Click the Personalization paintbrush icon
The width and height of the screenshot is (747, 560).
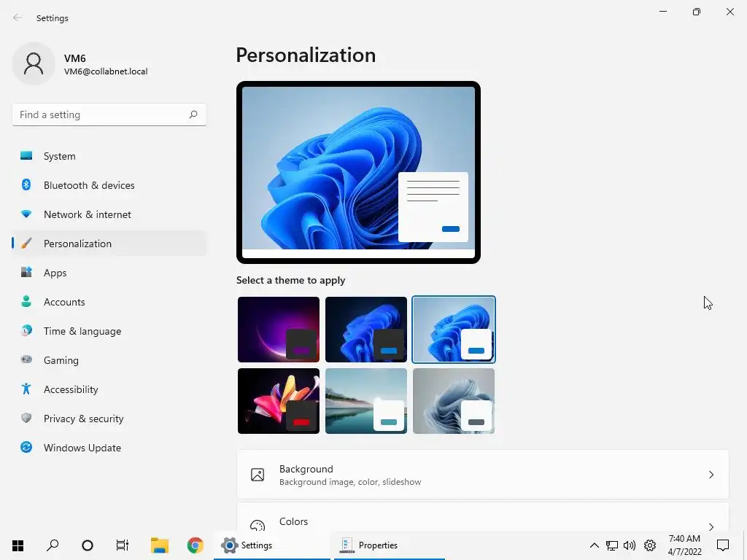[26, 244]
